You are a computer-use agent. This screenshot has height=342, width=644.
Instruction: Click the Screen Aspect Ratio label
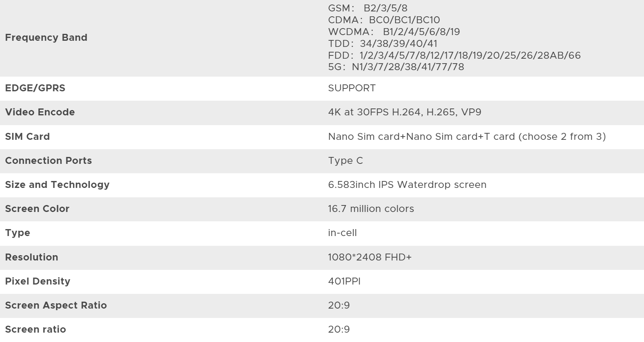click(x=56, y=305)
